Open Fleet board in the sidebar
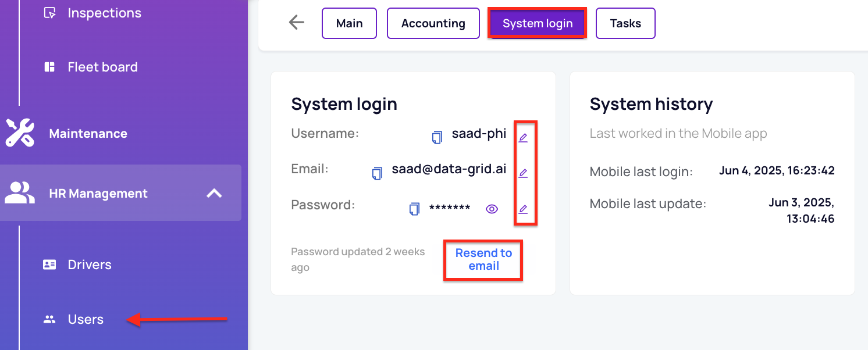Viewport: 868px width, 350px height. point(102,67)
